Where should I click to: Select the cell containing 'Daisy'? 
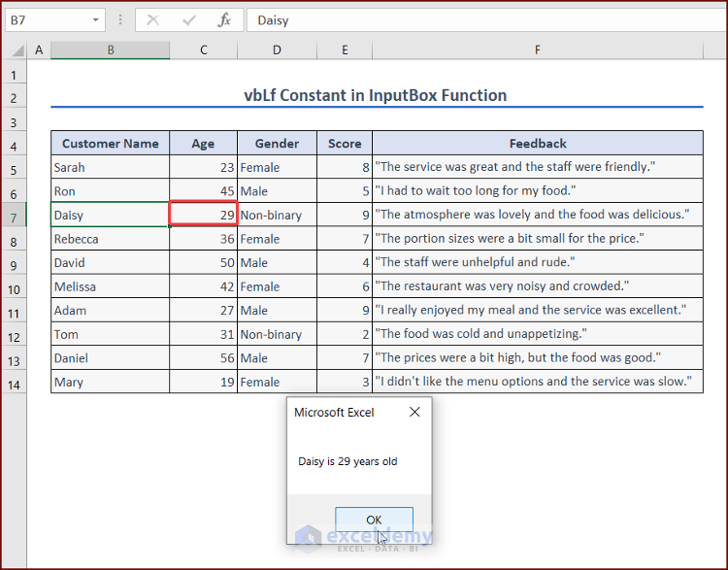pos(111,215)
